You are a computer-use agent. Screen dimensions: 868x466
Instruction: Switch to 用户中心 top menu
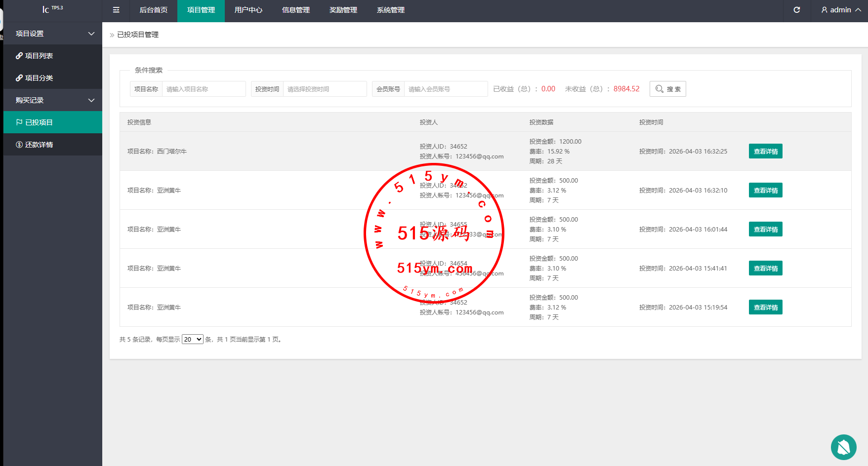click(x=248, y=10)
